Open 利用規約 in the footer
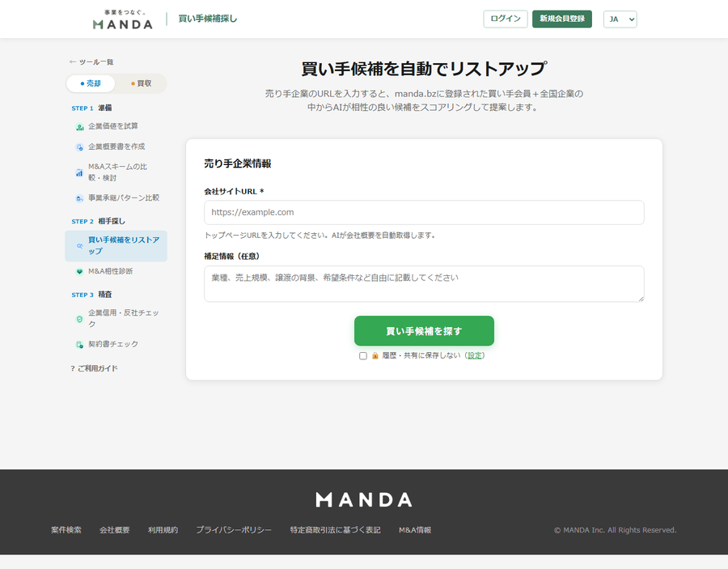The image size is (728, 569). click(x=163, y=530)
